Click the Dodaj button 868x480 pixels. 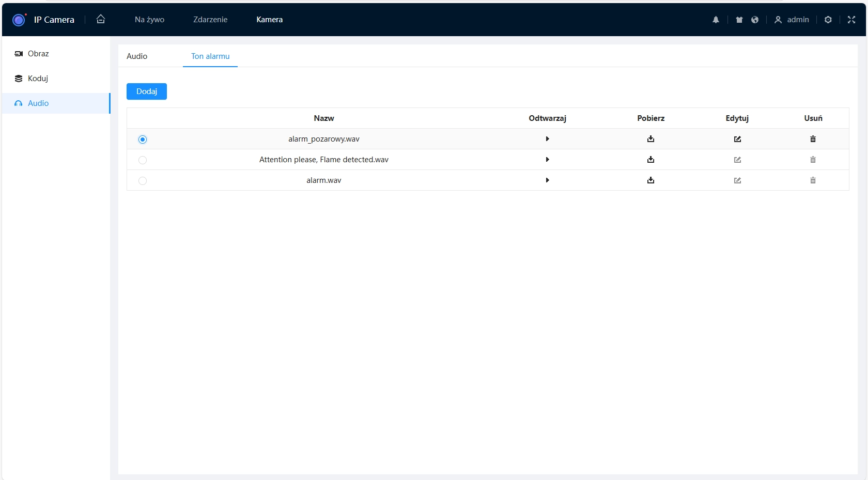tap(147, 91)
